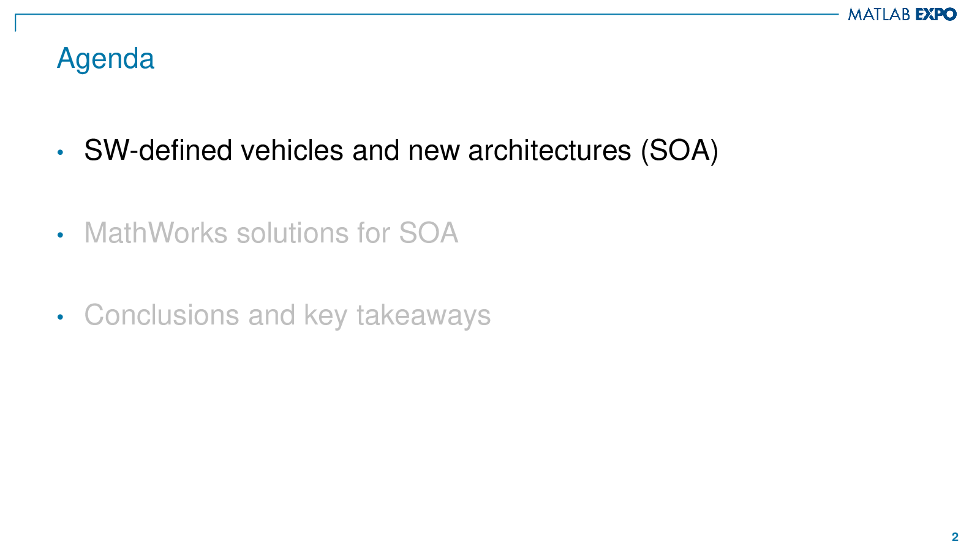Select the greyed SOA word in second bullet
980x551 pixels.
[x=429, y=233]
